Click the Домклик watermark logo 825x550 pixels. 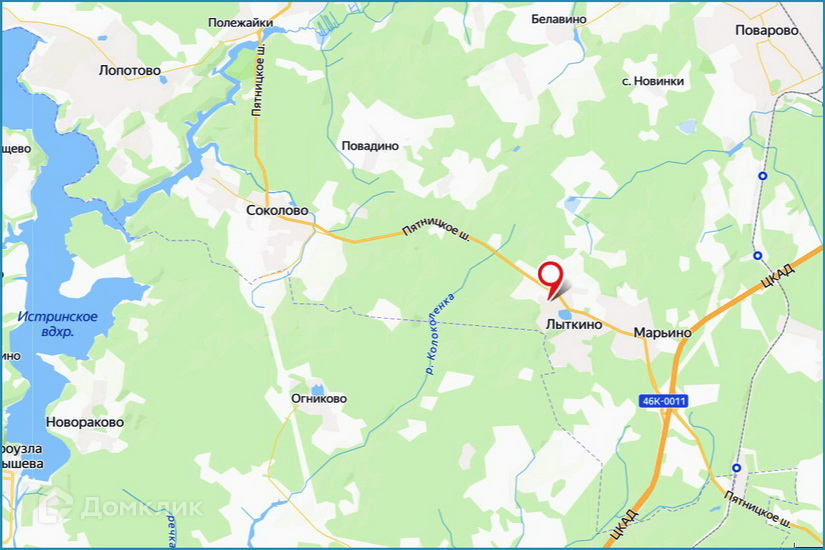coord(121,506)
